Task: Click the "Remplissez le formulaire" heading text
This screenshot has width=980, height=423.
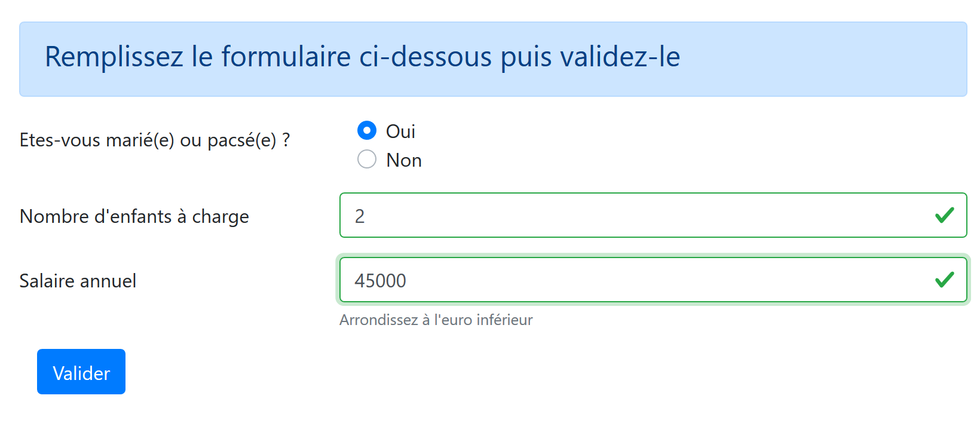Action: click(362, 57)
